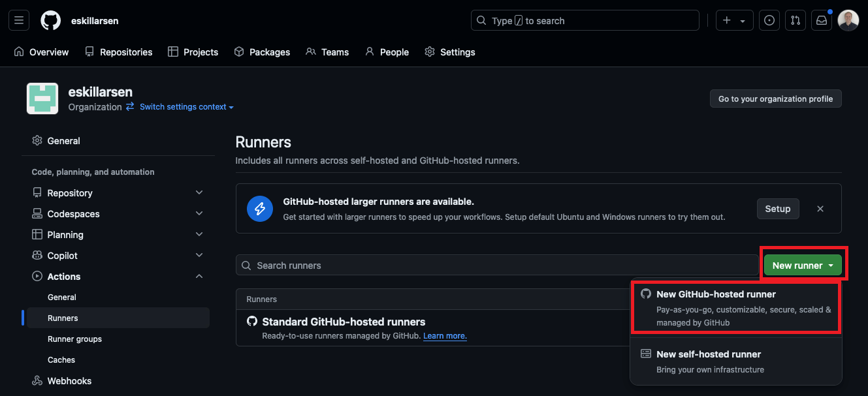The width and height of the screenshot is (868, 396).
Task: Click the Settings gear icon in nav
Action: (430, 52)
